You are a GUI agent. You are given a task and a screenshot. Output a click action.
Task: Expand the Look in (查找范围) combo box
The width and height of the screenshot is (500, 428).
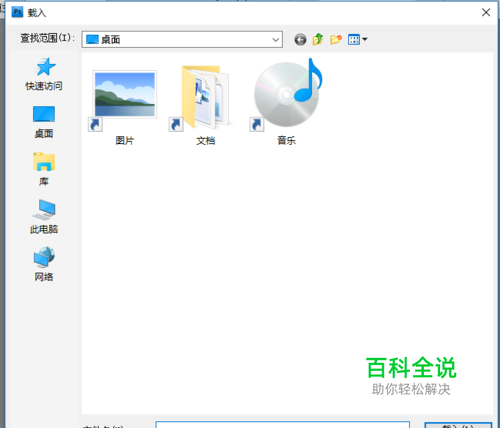(x=182, y=39)
